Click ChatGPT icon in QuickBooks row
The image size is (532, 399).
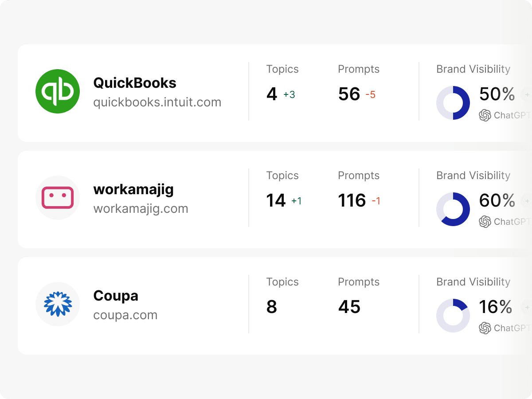click(x=485, y=115)
